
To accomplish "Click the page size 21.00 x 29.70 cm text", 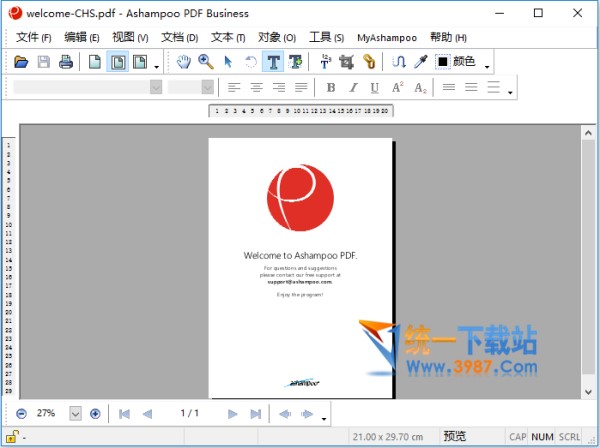I will tap(388, 437).
